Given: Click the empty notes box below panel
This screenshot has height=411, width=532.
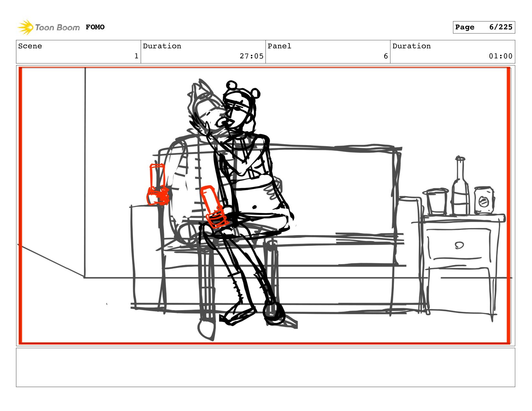Looking at the screenshot, I should point(265,367).
